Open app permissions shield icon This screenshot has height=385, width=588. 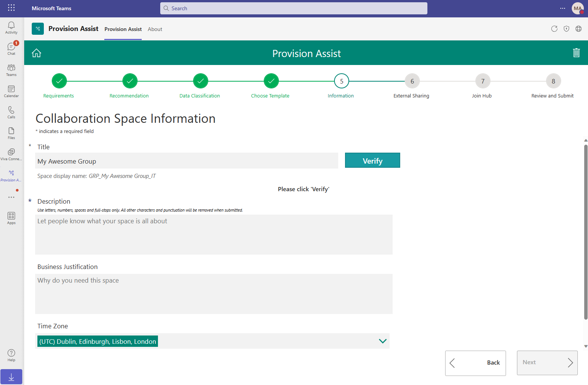(566, 29)
